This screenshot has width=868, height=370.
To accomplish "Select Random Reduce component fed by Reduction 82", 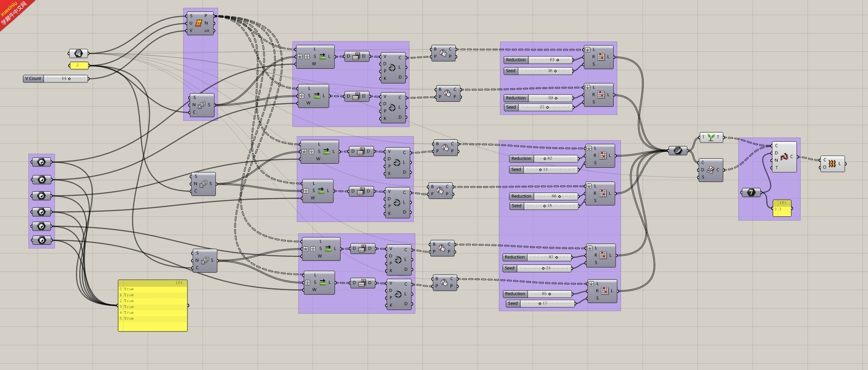I will [600, 156].
